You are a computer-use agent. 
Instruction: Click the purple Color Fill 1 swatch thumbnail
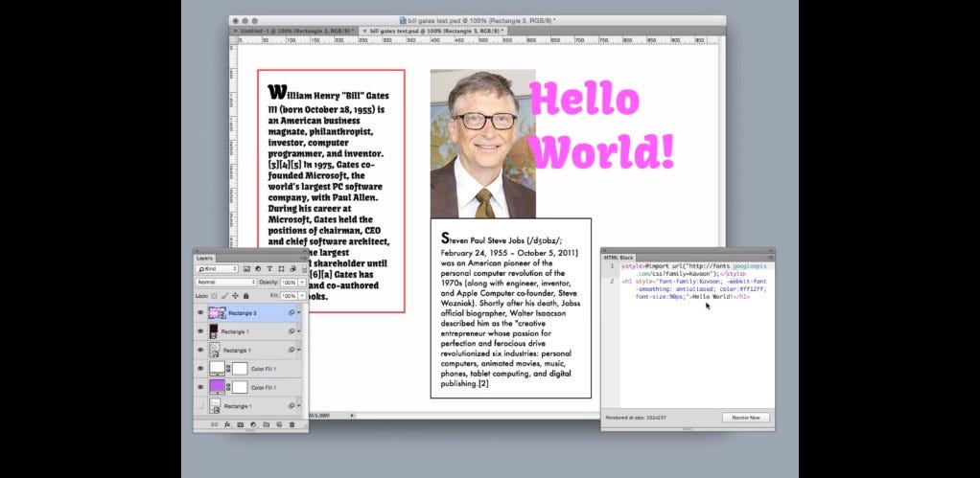(x=218, y=387)
